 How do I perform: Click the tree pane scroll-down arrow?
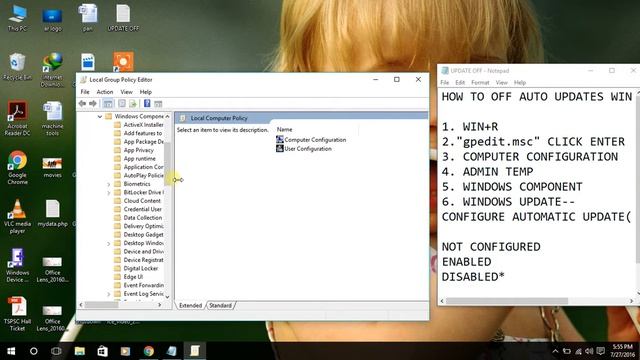[x=167, y=297]
